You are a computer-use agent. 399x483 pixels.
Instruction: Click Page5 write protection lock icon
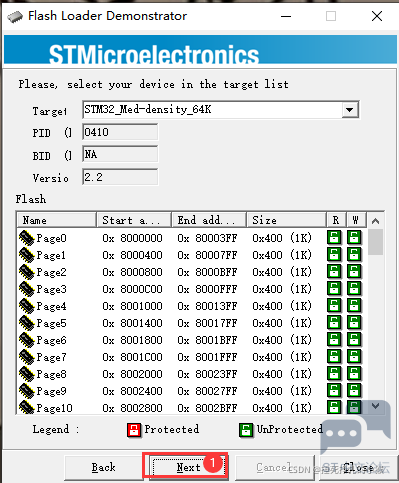[354, 323]
